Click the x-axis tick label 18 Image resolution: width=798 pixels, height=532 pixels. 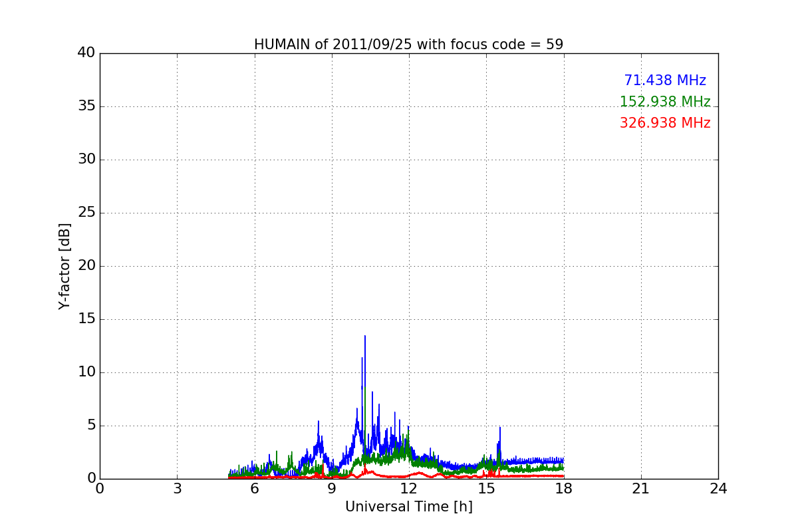[564, 489]
